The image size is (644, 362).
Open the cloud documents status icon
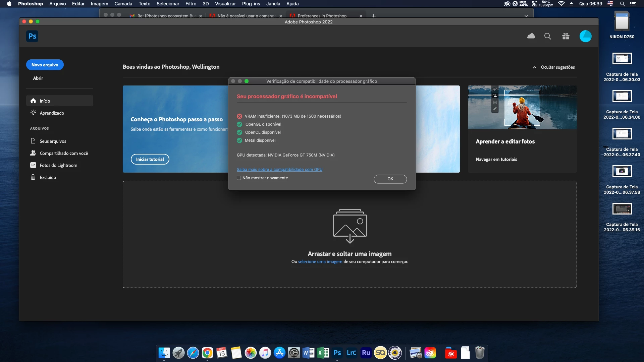coord(531,36)
